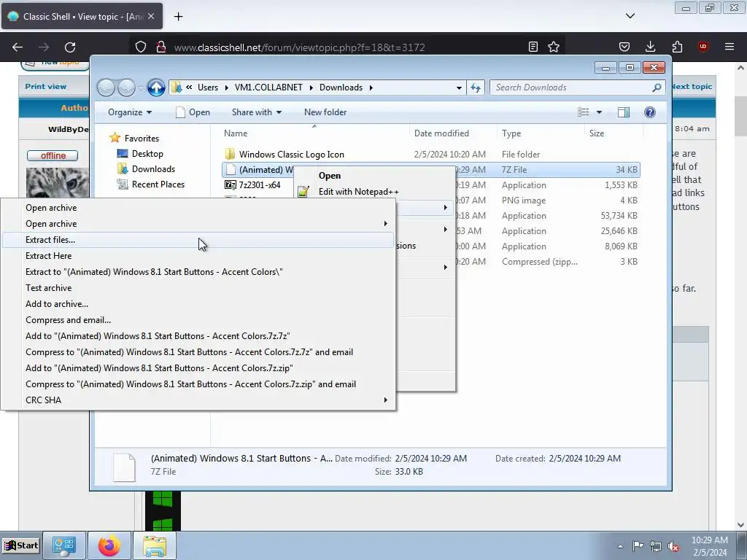Click in the Search Downloads field
This screenshot has width=747, height=560.
[570, 87]
